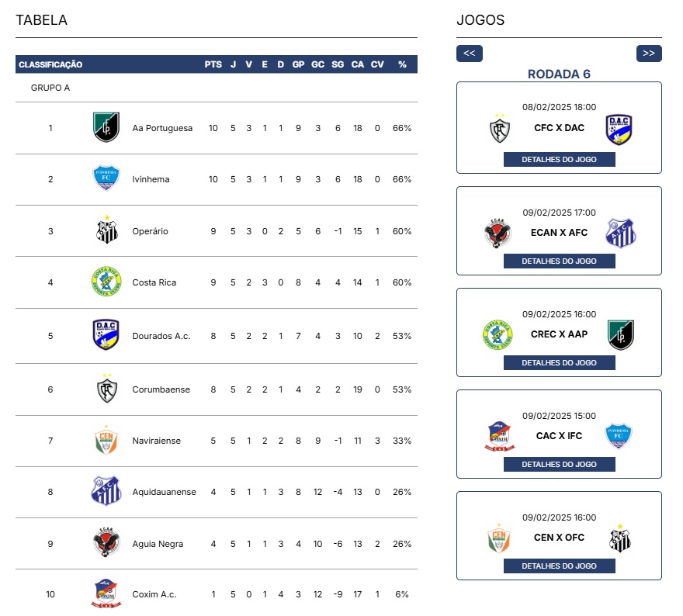Screen dimensions: 683x616
Task: Click the PTS column header
Action: tap(213, 64)
